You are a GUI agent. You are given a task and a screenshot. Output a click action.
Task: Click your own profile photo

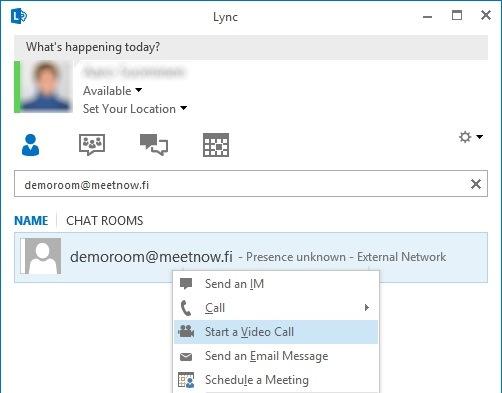coord(46,87)
